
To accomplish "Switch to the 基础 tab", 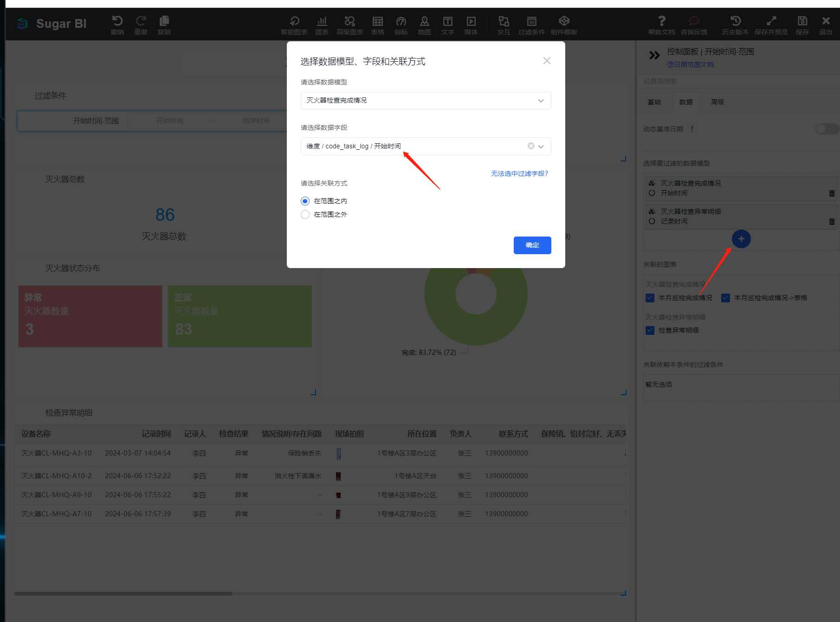I will tap(654, 102).
